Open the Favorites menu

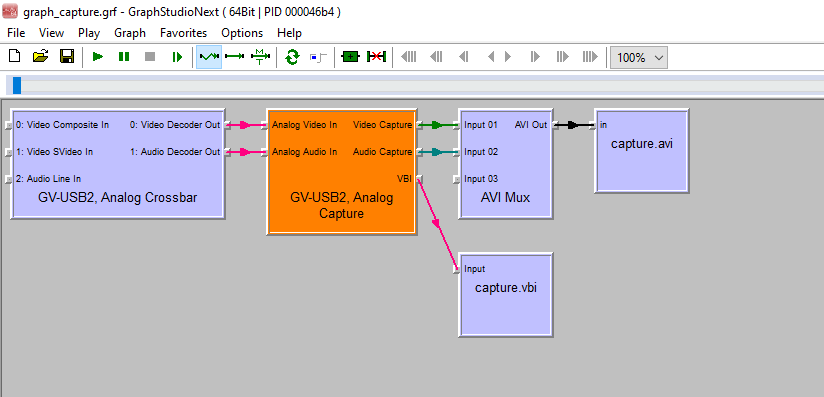(183, 33)
